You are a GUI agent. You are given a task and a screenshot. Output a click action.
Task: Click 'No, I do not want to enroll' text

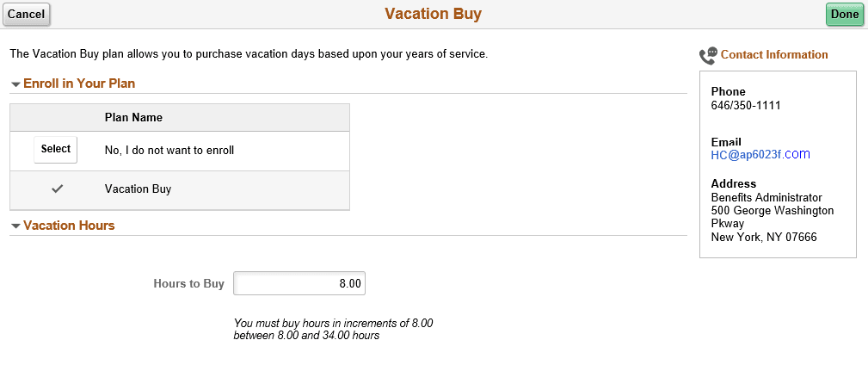pyautogui.click(x=169, y=150)
